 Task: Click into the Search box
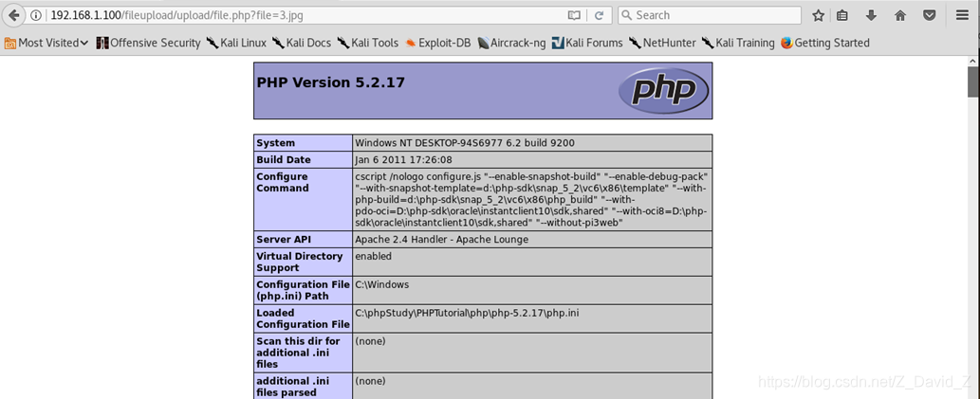pos(710,15)
